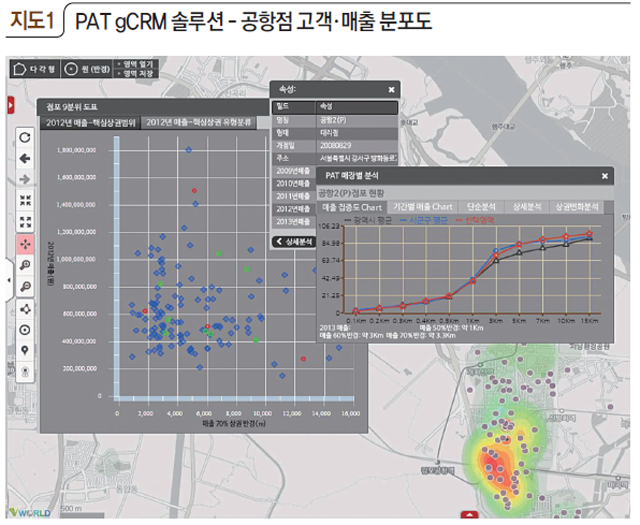Screen dimensions: 640x525
Task: Click the 속성 column header in table
Action: point(357,107)
